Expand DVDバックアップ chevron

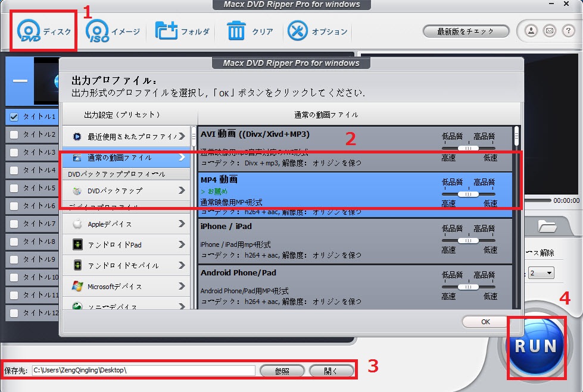pos(182,190)
